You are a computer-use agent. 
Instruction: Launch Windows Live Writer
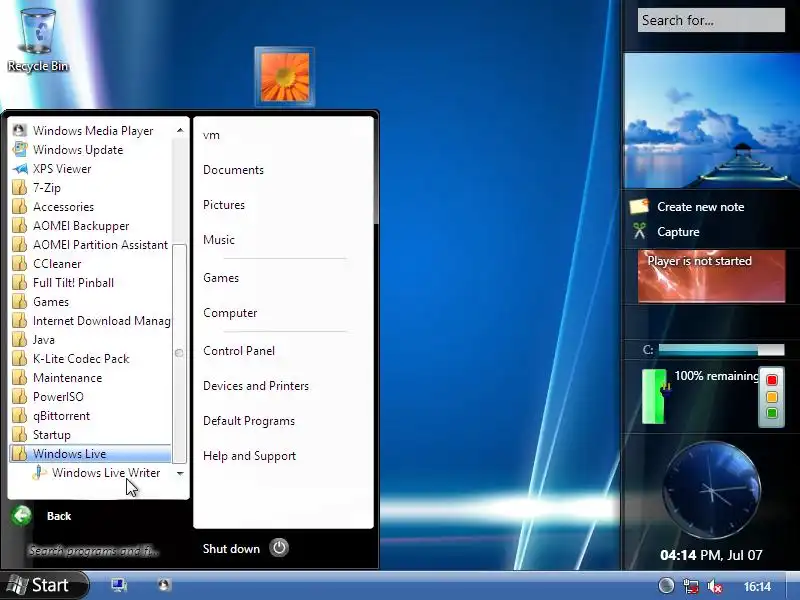[96, 473]
